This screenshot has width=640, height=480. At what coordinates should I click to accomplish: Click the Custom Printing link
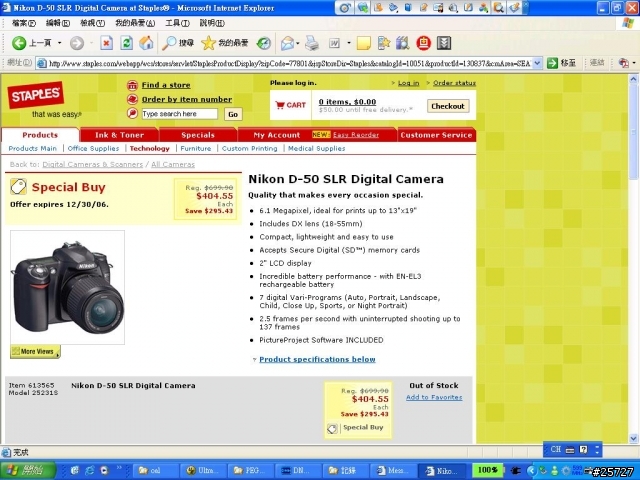pos(249,148)
